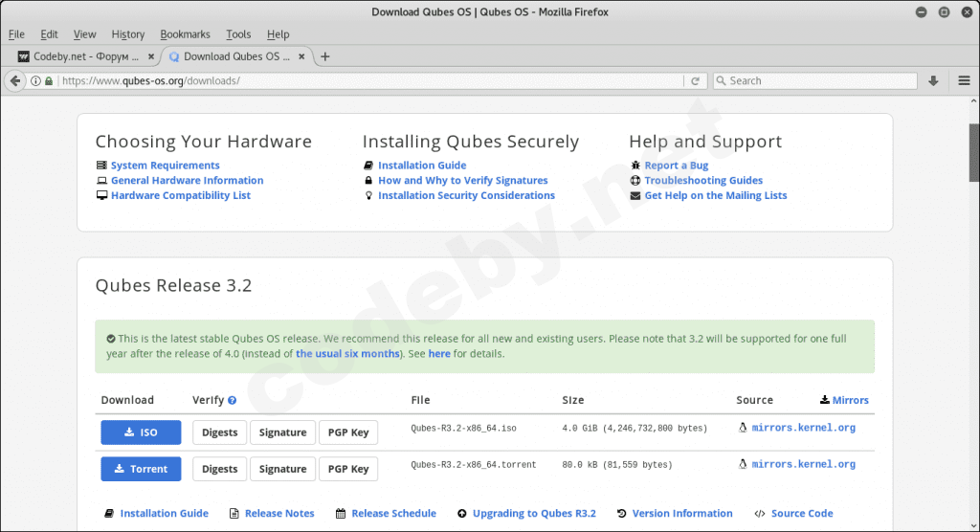Click the new tab plus icon
This screenshot has height=532, width=980.
[x=325, y=56]
